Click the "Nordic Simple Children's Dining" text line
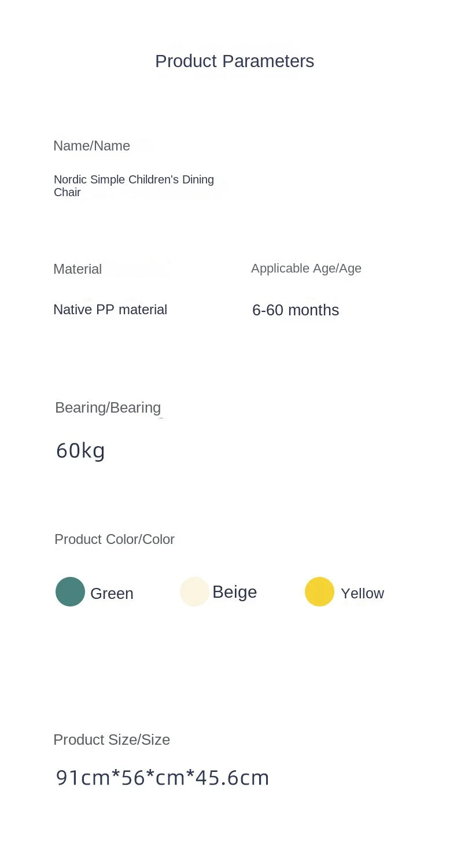This screenshot has width=457, height=868. point(134,180)
